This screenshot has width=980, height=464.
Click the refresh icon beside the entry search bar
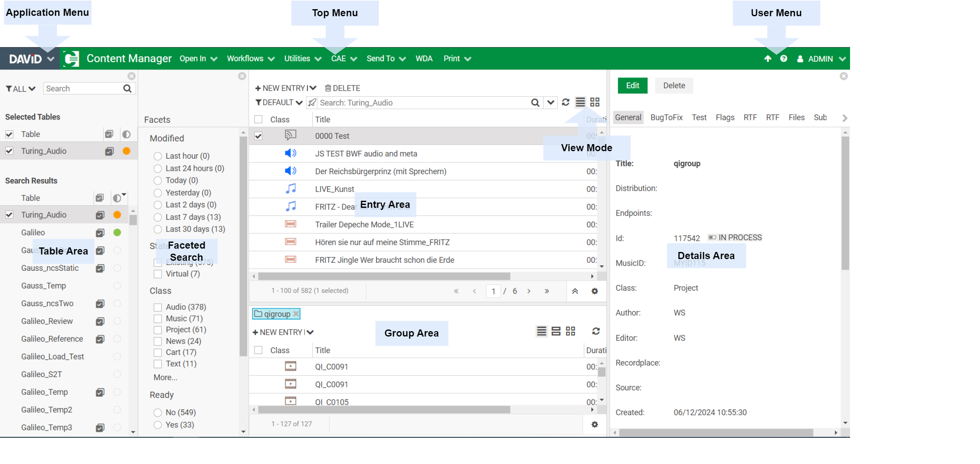coord(565,102)
